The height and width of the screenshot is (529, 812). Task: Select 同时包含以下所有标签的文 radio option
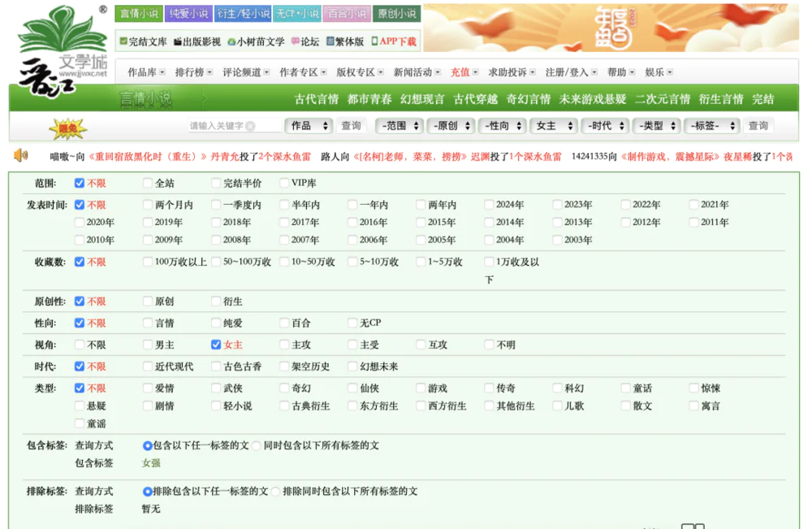(257, 445)
